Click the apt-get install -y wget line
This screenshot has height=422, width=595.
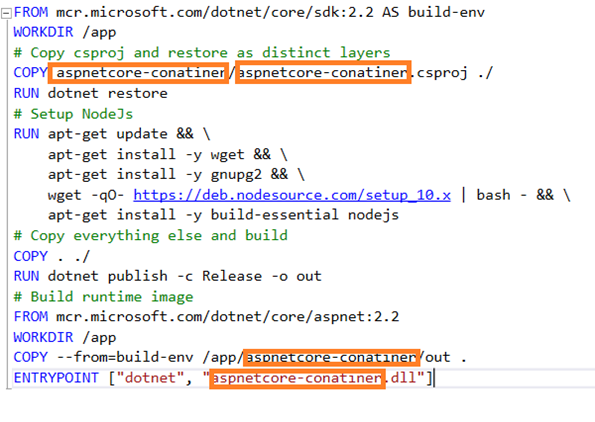[168, 154]
